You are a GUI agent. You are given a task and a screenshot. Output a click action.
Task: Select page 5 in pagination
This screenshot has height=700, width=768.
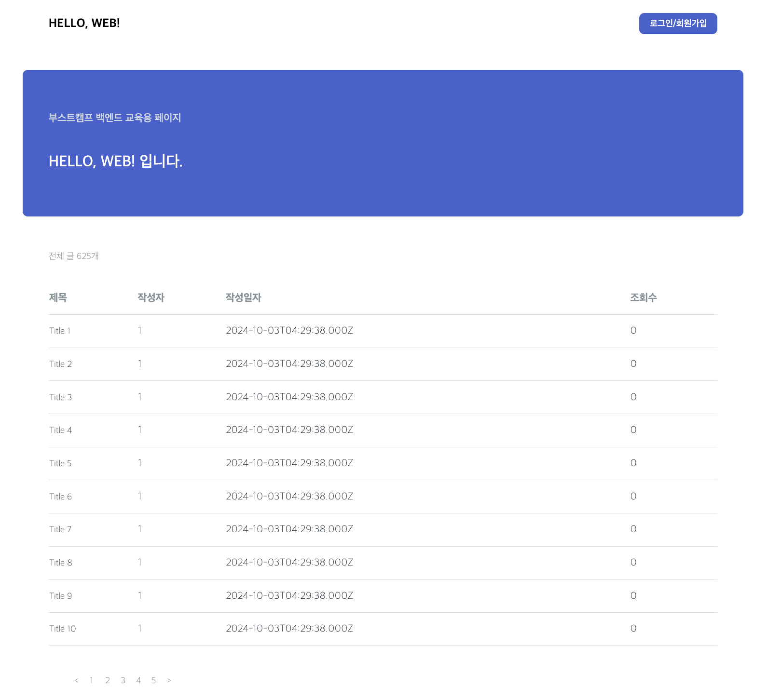point(154,680)
